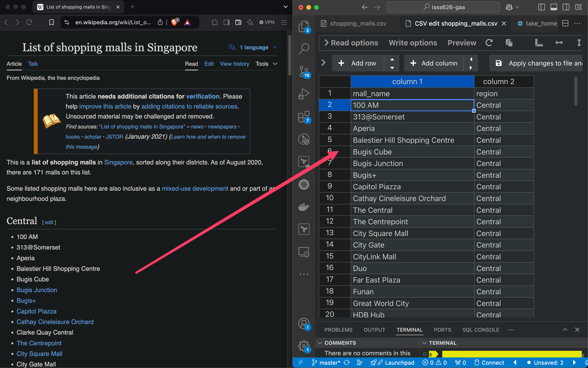Click the reload file icon next to Preview
This screenshot has height=368, width=588.
489,43
